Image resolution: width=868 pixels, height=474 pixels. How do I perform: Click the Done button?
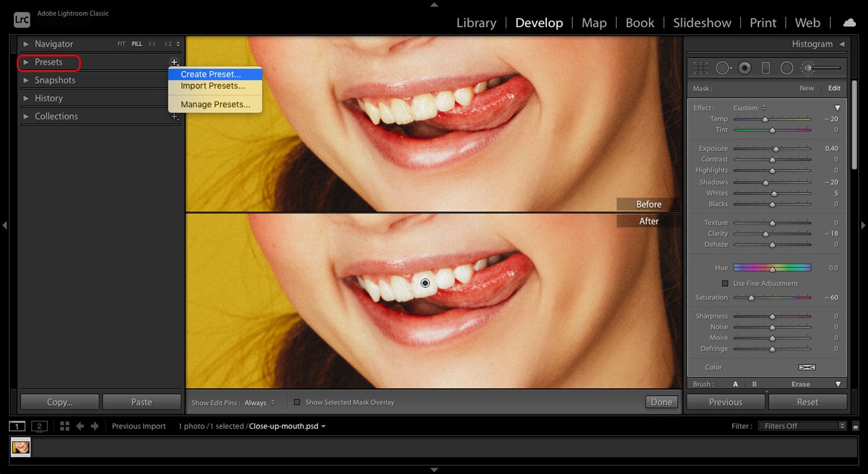click(661, 402)
